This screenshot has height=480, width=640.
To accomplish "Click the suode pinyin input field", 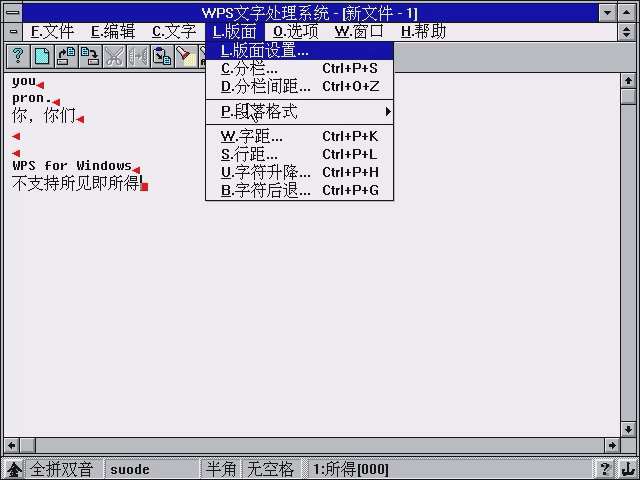I will [152, 469].
